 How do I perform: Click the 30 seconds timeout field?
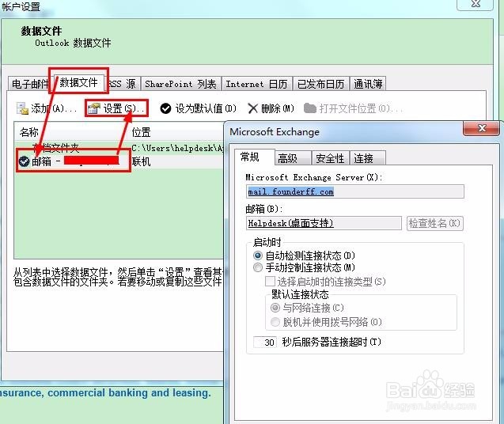pos(265,342)
